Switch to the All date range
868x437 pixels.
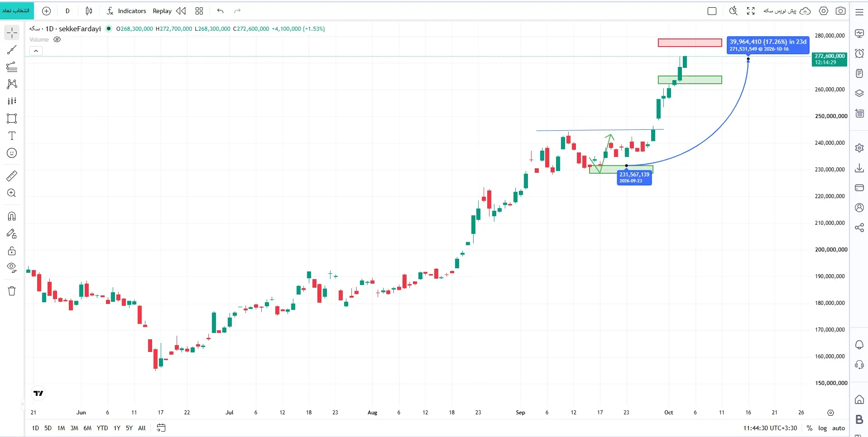[142, 428]
